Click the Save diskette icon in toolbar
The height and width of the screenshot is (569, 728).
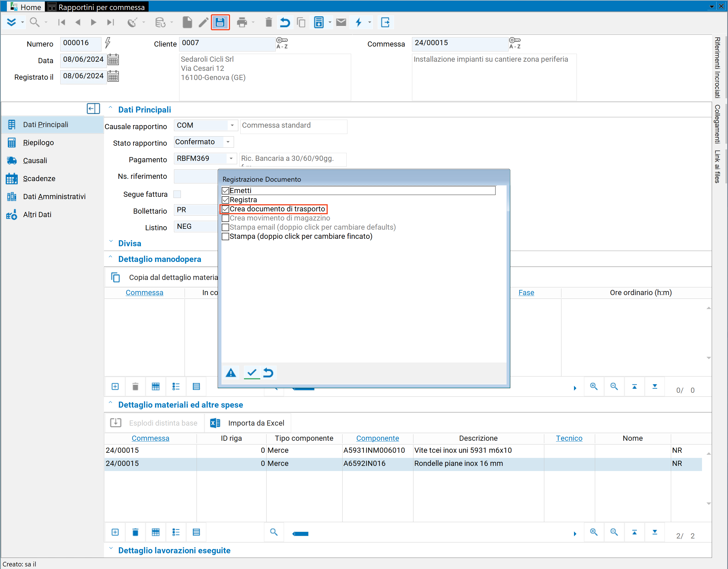pos(220,22)
